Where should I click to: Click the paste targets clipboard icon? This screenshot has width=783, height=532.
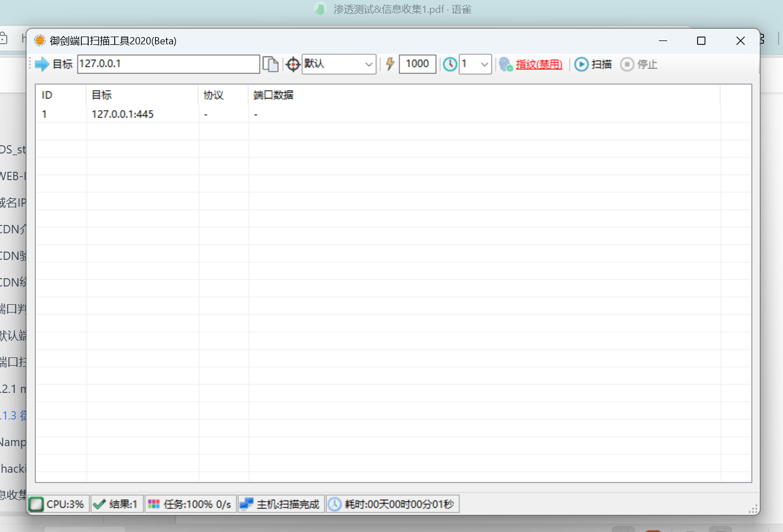click(270, 64)
